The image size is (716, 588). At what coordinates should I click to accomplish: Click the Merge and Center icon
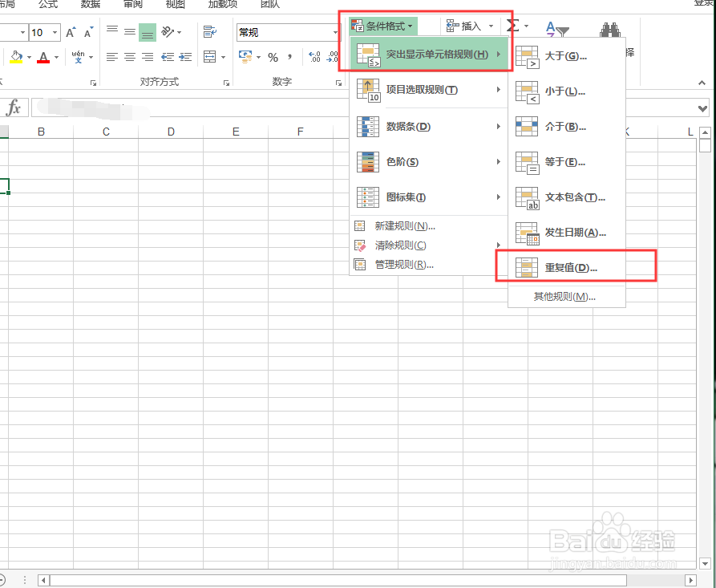[209, 57]
